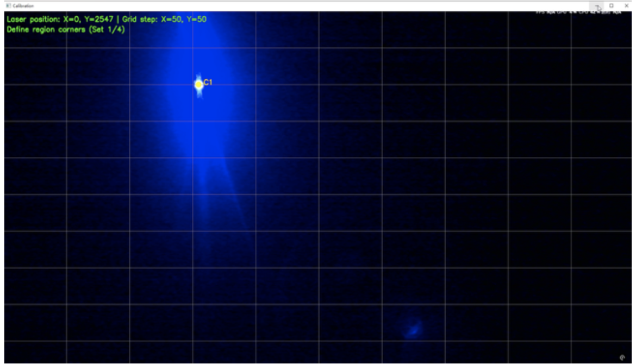Minimize the Calibration window
This screenshot has width=636, height=364.
click(597, 5)
